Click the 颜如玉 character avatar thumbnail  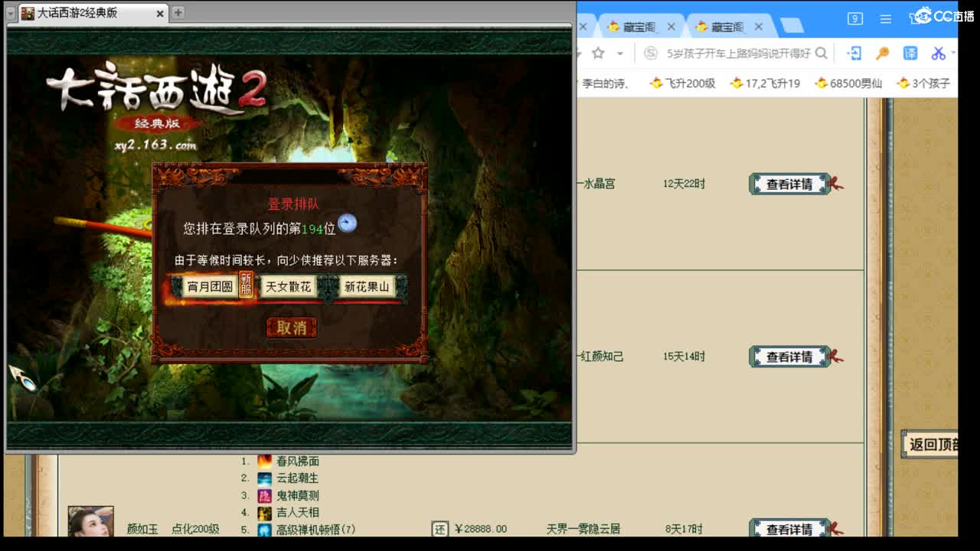[90, 521]
